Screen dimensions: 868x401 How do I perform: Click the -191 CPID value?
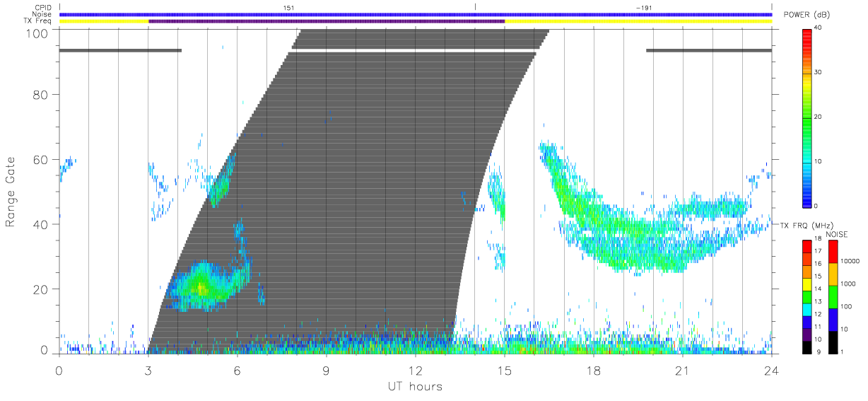[645, 7]
